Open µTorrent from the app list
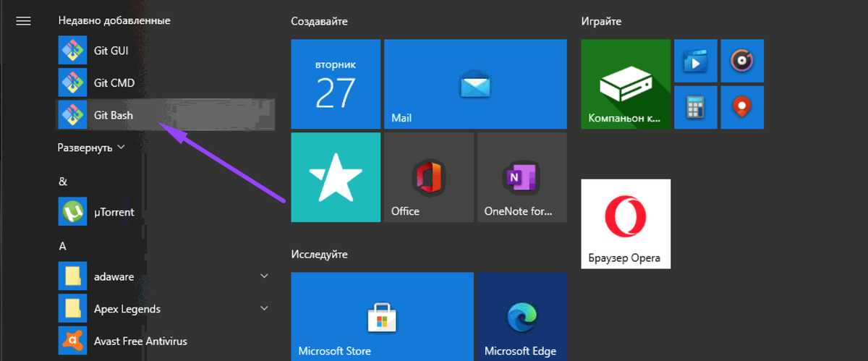The image size is (868, 361). click(x=166, y=212)
